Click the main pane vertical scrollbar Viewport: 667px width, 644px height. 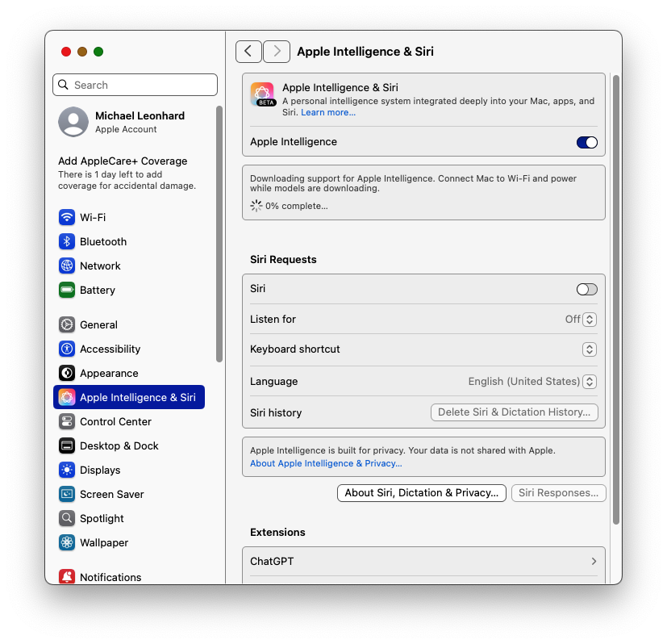pos(616,299)
